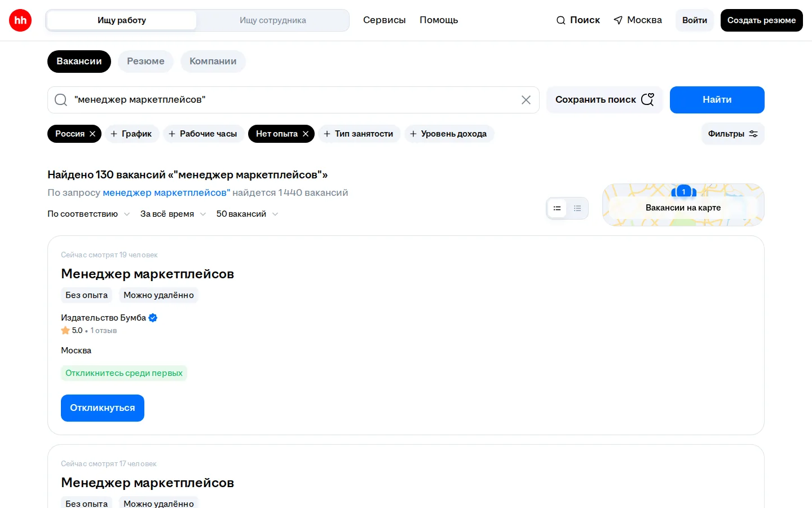This screenshot has height=508, width=812.
Task: Click the verified badge next to Издательство Бумба
Action: point(153,318)
